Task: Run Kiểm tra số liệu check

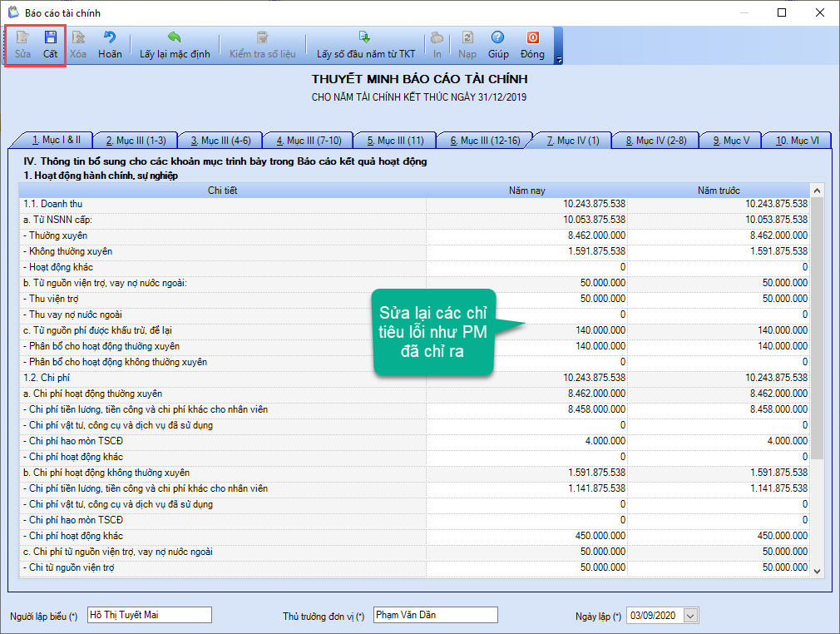Action: [x=263, y=45]
